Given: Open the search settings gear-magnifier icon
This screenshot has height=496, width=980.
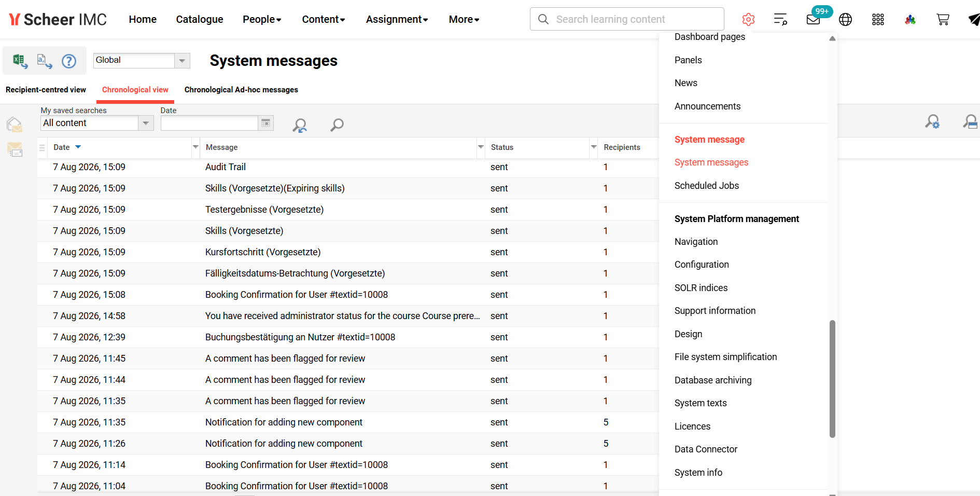Looking at the screenshot, I should coord(932,122).
